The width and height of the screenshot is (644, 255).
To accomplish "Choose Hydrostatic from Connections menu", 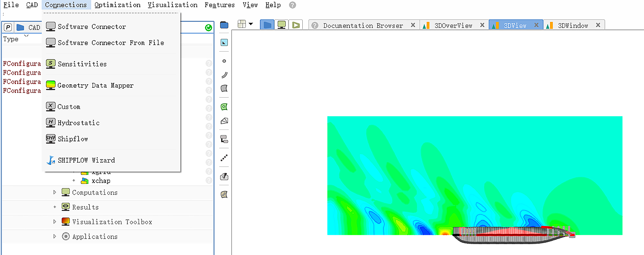I will pyautogui.click(x=111, y=123).
